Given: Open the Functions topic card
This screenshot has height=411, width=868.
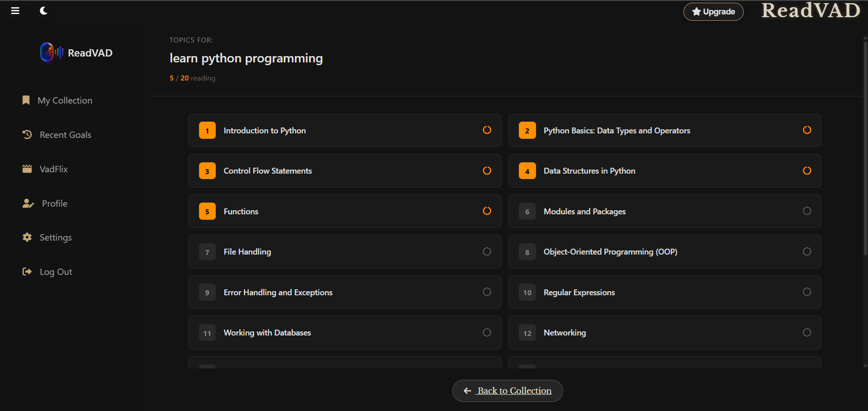Looking at the screenshot, I should [344, 211].
